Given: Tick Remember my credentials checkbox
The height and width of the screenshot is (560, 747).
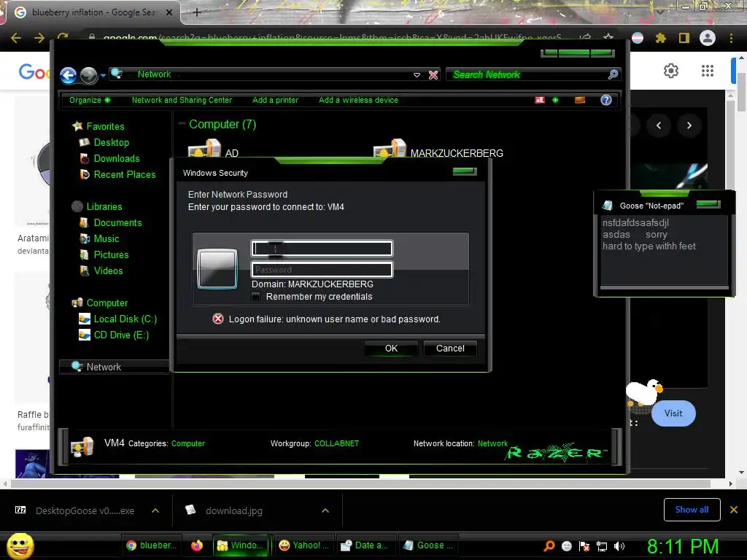Looking at the screenshot, I should click(x=256, y=297).
